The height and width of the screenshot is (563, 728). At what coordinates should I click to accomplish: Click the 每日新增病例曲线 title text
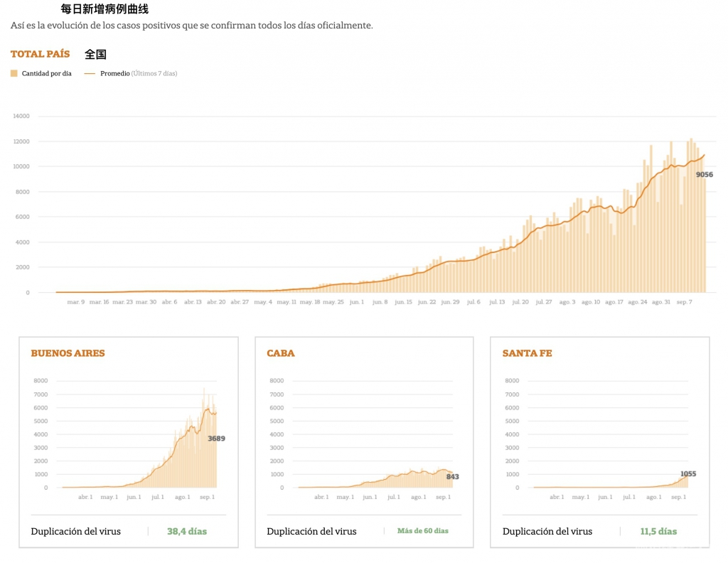[105, 9]
